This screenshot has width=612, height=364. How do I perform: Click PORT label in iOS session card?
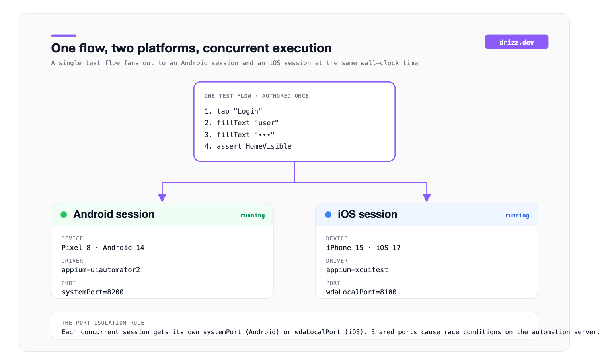coord(333,283)
